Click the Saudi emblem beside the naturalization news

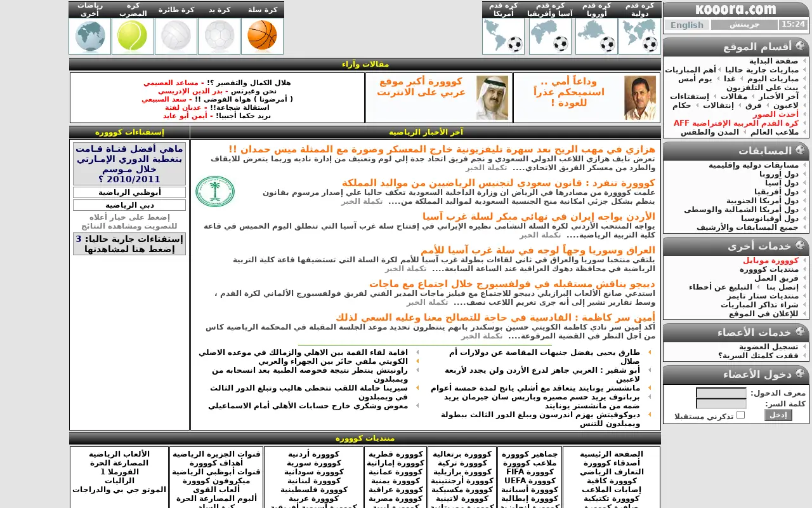(215, 191)
